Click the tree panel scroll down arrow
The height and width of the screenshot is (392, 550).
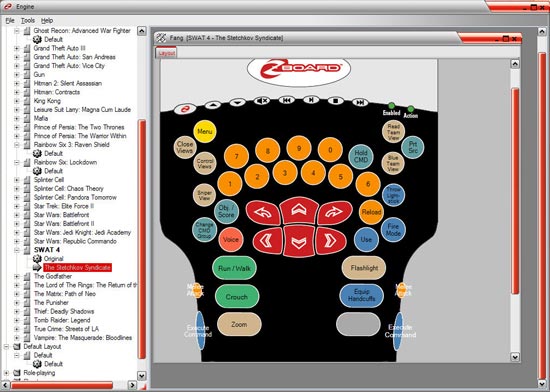click(x=141, y=376)
